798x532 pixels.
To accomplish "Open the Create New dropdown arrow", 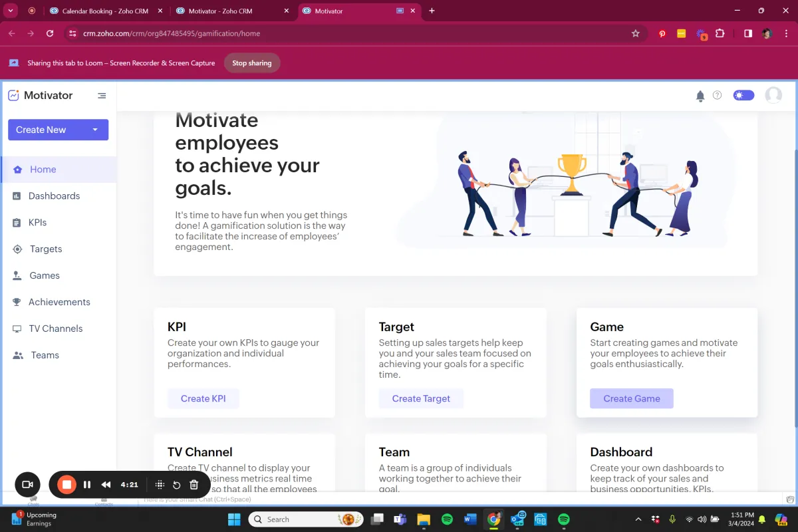I will 95,130.
